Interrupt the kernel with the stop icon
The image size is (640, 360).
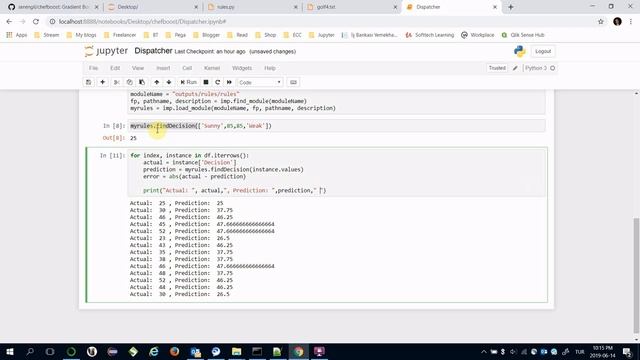click(x=206, y=82)
